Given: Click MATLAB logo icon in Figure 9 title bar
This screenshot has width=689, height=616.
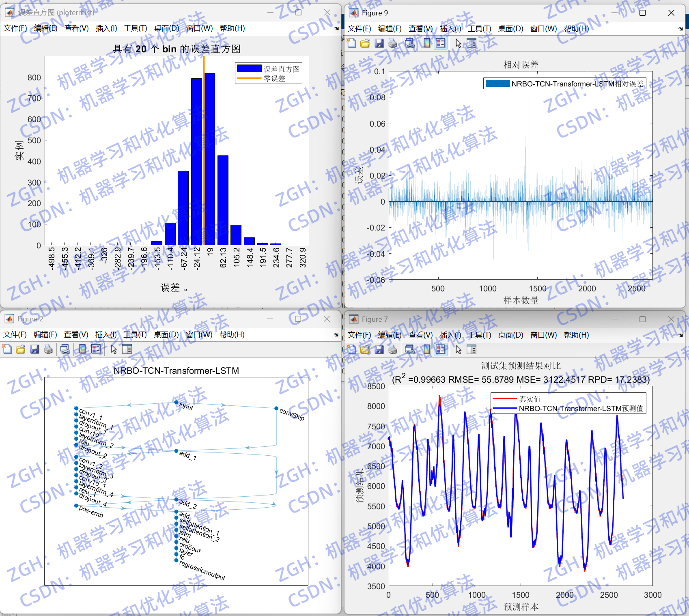Looking at the screenshot, I should pyautogui.click(x=354, y=13).
